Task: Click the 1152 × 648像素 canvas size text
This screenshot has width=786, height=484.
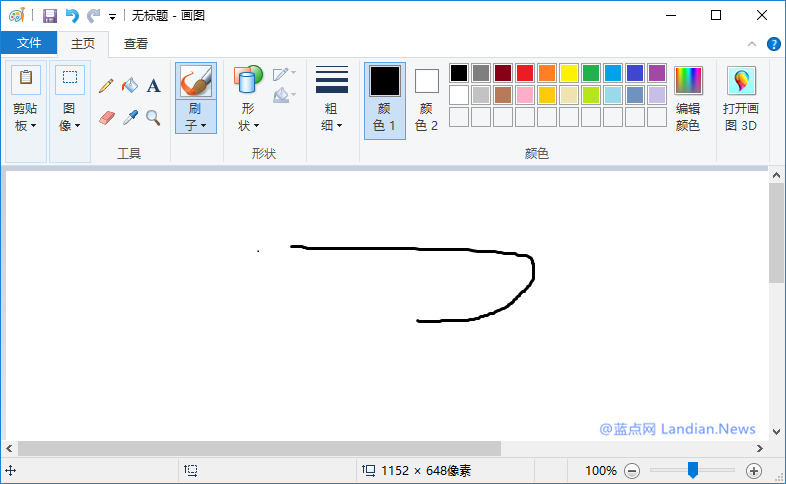Action: (x=426, y=471)
